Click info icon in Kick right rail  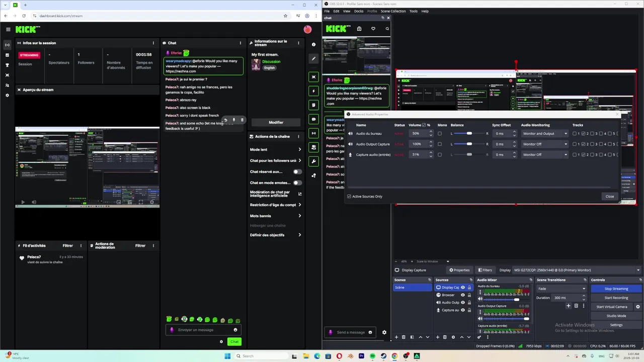(x=313, y=44)
